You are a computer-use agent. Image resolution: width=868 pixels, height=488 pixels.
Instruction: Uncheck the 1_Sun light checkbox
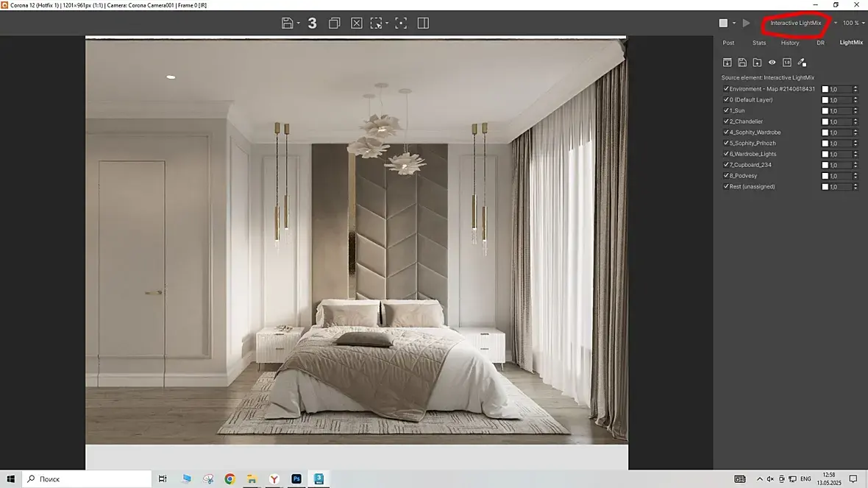tap(726, 110)
